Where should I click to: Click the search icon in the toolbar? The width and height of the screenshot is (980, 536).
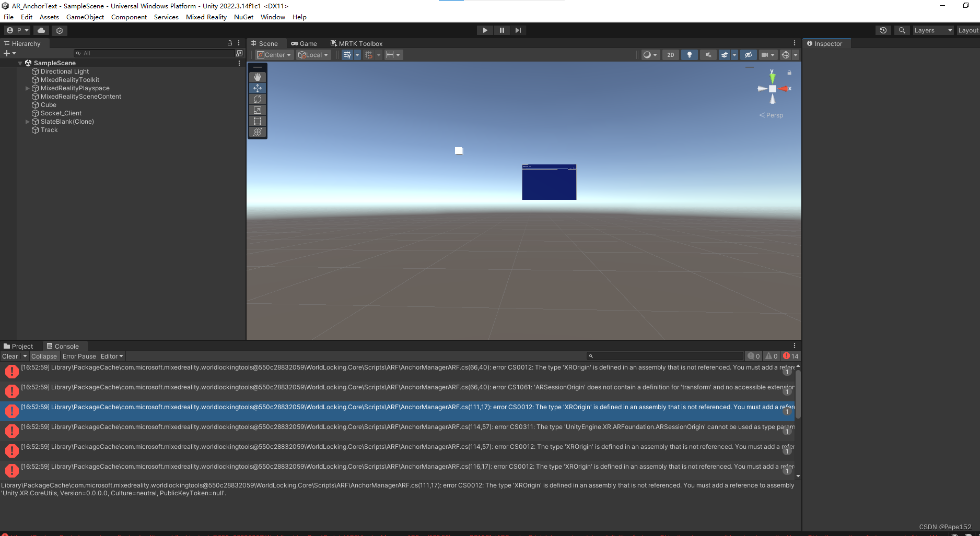pyautogui.click(x=902, y=30)
